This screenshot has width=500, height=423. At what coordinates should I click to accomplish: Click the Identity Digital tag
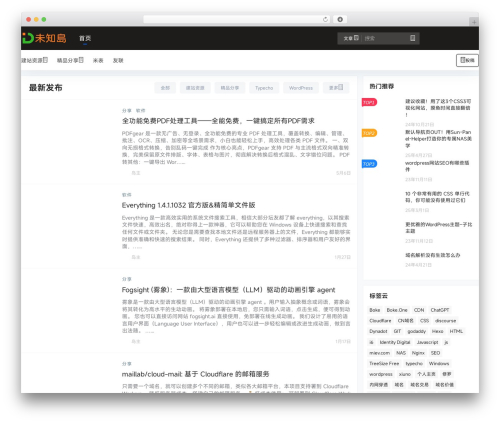395,342
